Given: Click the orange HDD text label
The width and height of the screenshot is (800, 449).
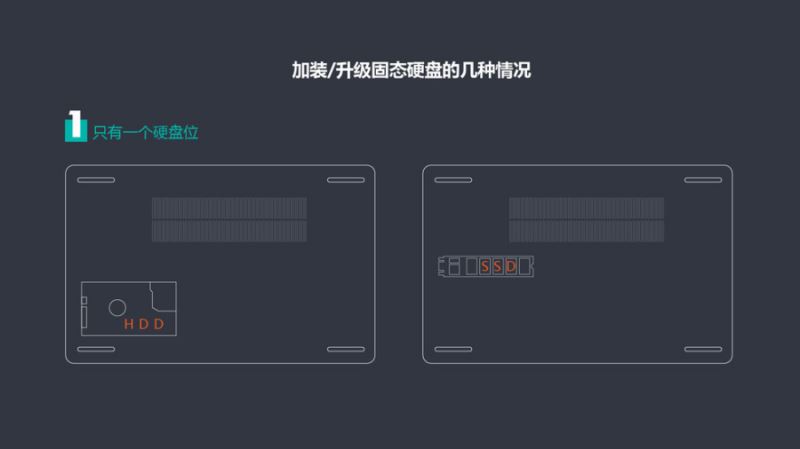Looking at the screenshot, I should click(144, 324).
